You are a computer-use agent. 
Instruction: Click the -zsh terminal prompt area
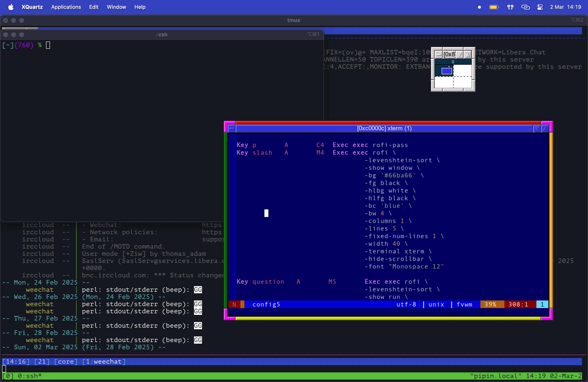pyautogui.click(x=48, y=45)
